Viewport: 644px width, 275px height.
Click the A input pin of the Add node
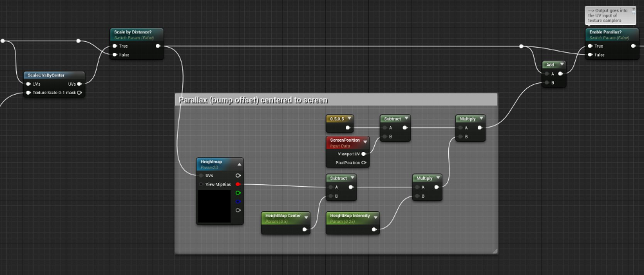(547, 74)
